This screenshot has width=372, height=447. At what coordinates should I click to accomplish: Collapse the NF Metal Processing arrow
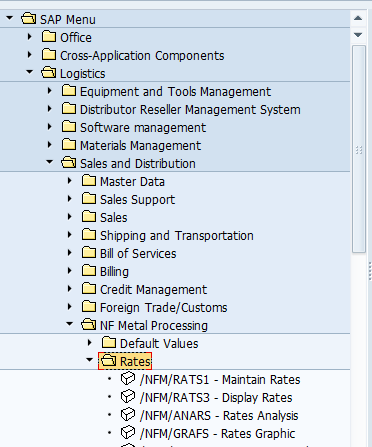pos(69,323)
